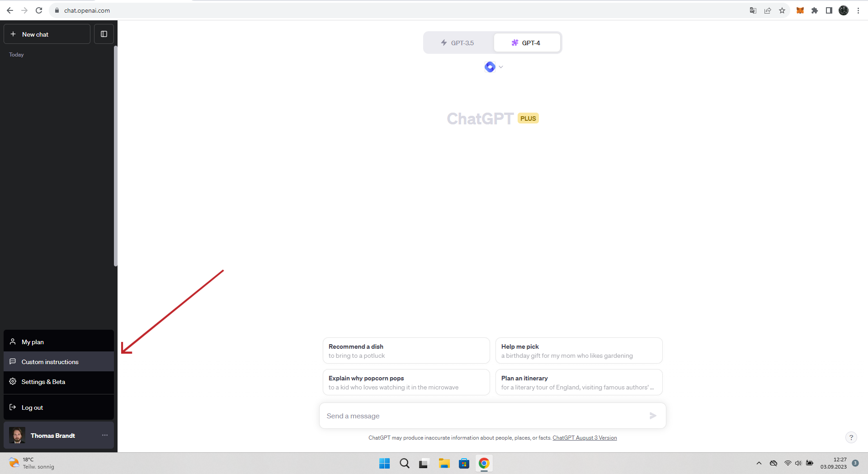Reload the page
Image resolution: width=868 pixels, height=474 pixels.
[39, 10]
